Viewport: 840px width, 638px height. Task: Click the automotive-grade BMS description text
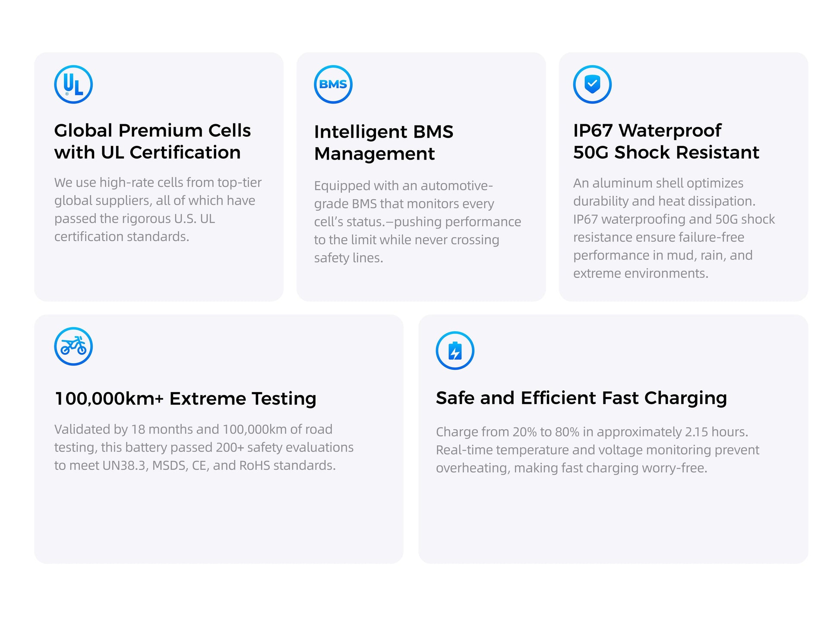pyautogui.click(x=417, y=222)
